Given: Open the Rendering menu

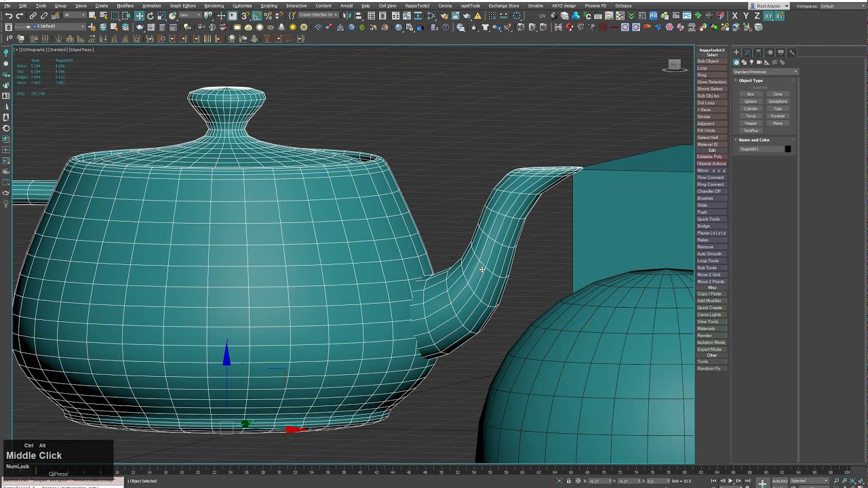Looking at the screenshot, I should point(214,5).
